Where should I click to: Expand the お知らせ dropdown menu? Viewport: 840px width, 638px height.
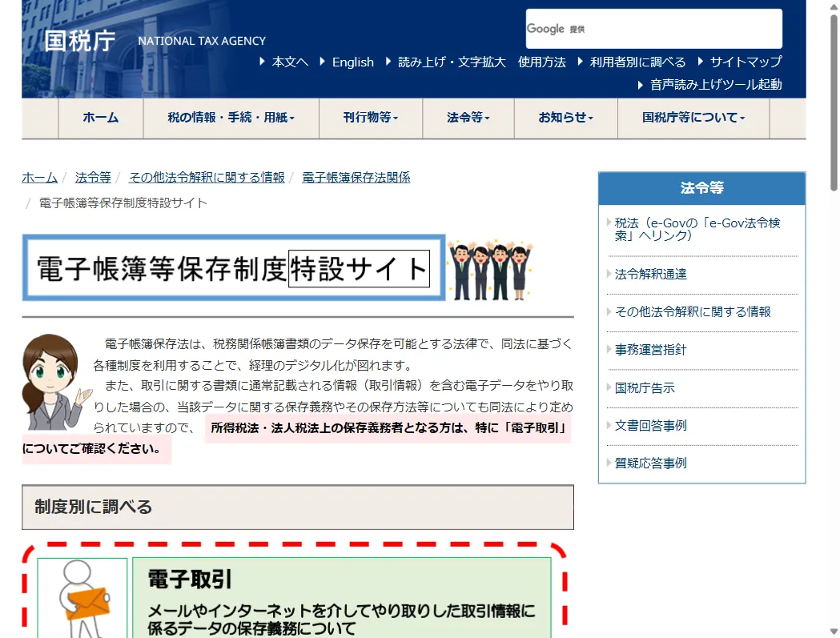(565, 118)
